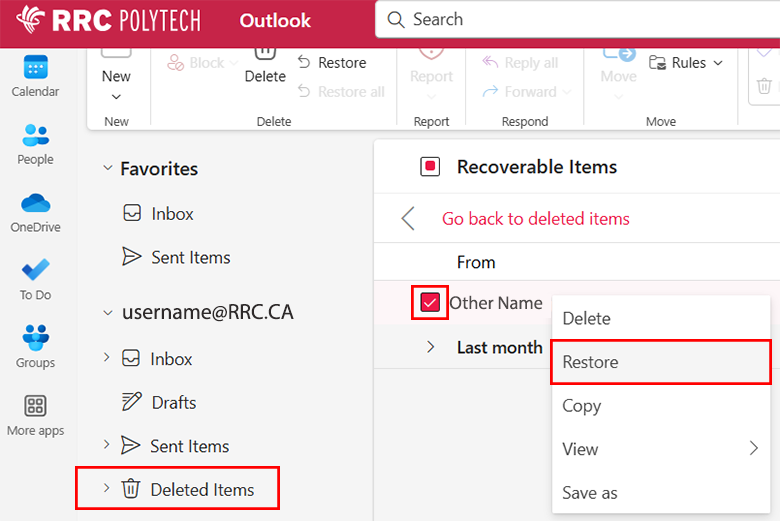The height and width of the screenshot is (521, 780).
Task: Click the Delete trash icon in ribbon
Action: click(x=265, y=52)
